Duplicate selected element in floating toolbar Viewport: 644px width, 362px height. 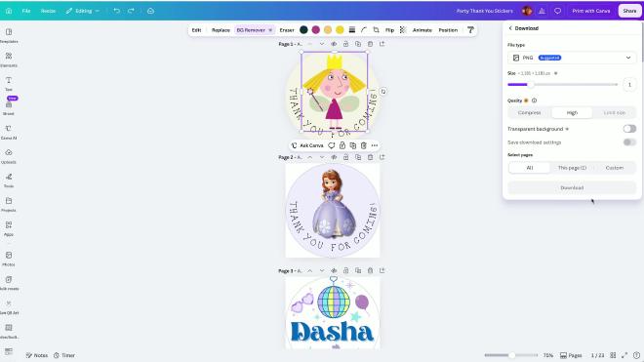pos(353,145)
